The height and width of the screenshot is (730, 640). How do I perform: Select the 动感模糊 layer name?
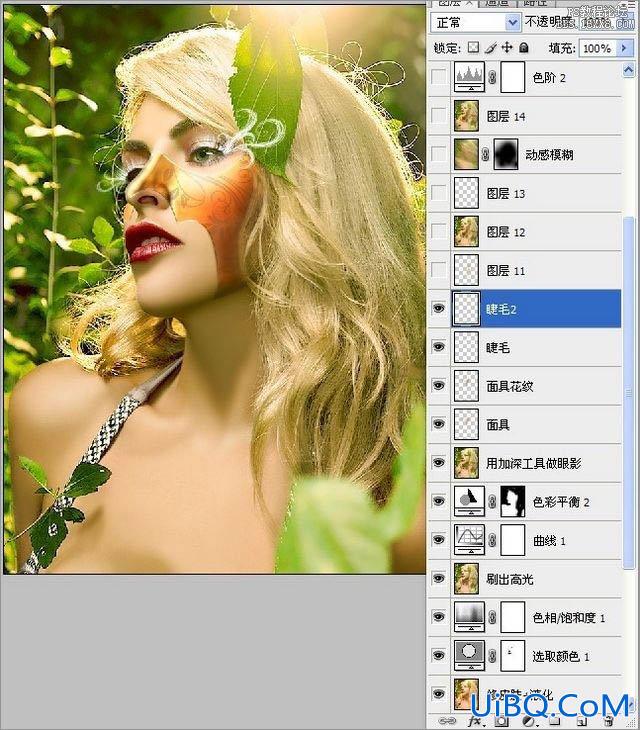[549, 155]
